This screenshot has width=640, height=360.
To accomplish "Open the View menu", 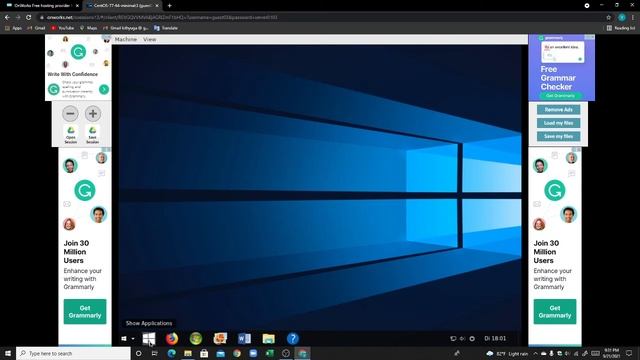I will (149, 39).
